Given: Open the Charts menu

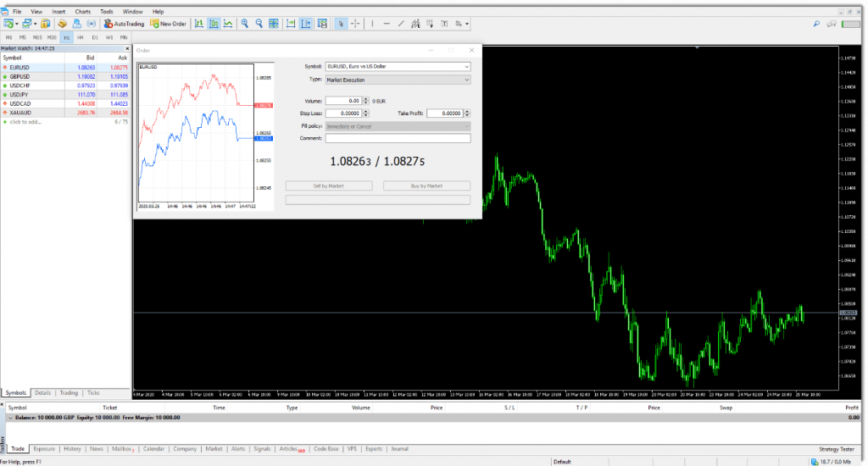Looking at the screenshot, I should [x=82, y=12].
